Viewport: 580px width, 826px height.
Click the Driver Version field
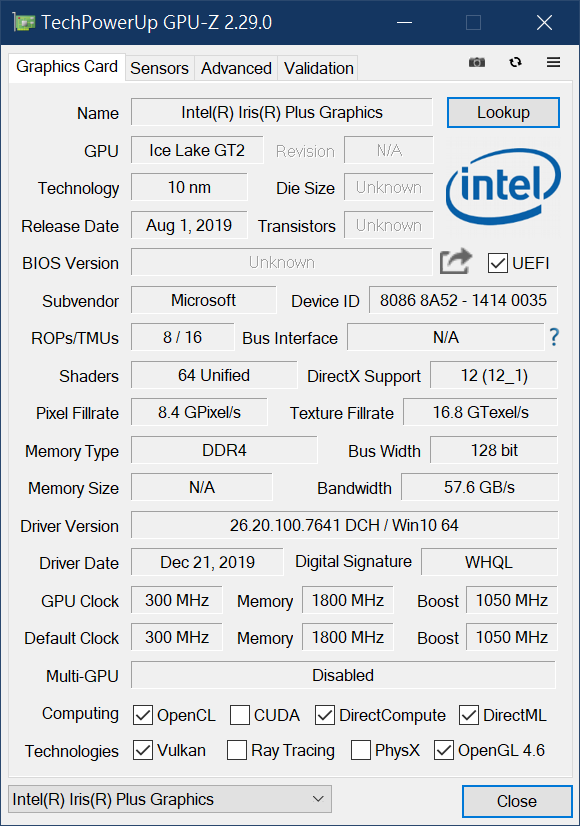point(344,525)
